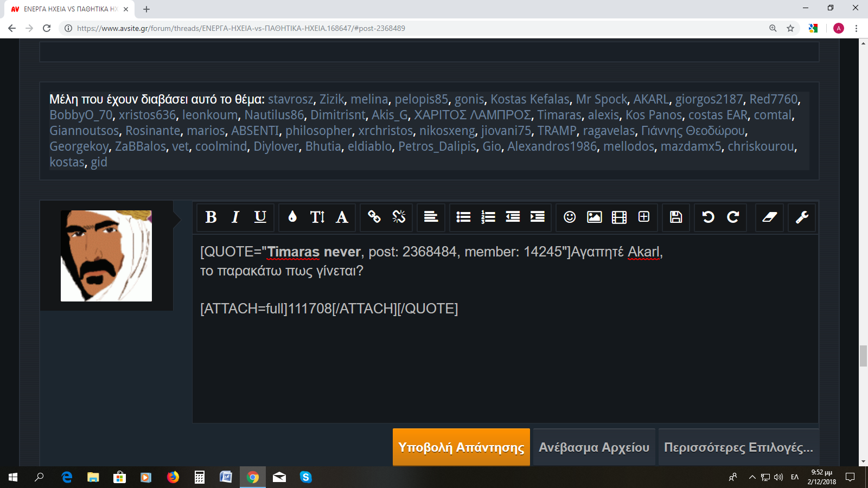This screenshot has width=868, height=488.
Task: Insert a link with the chain icon
Action: (374, 217)
